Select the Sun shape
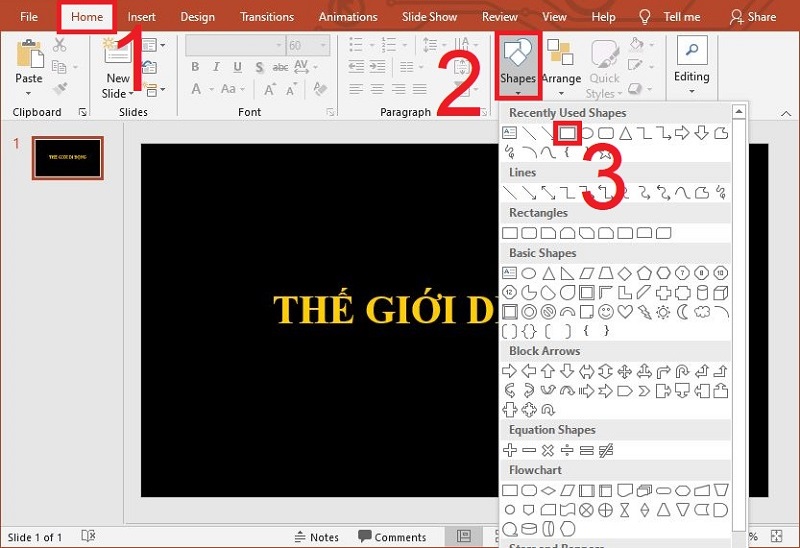Viewport: 800px width, 548px height. 663,312
